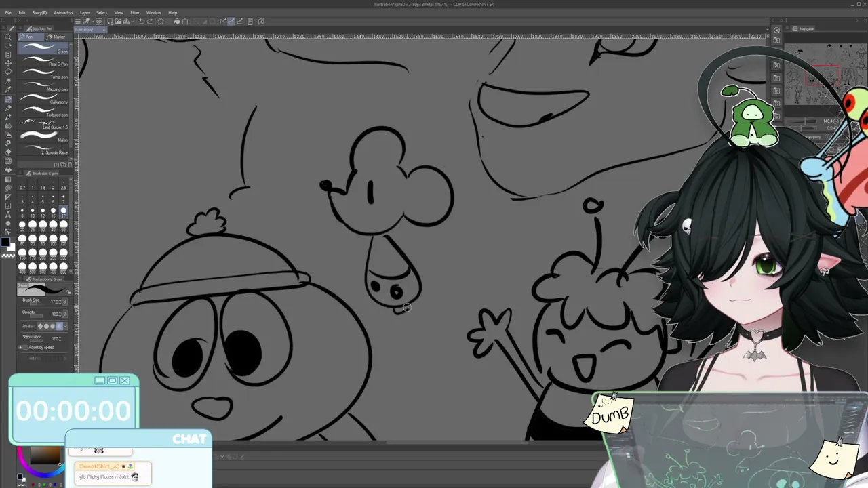Toggle Snap to Grid
This screenshot has height=488, width=868.
[240, 21]
